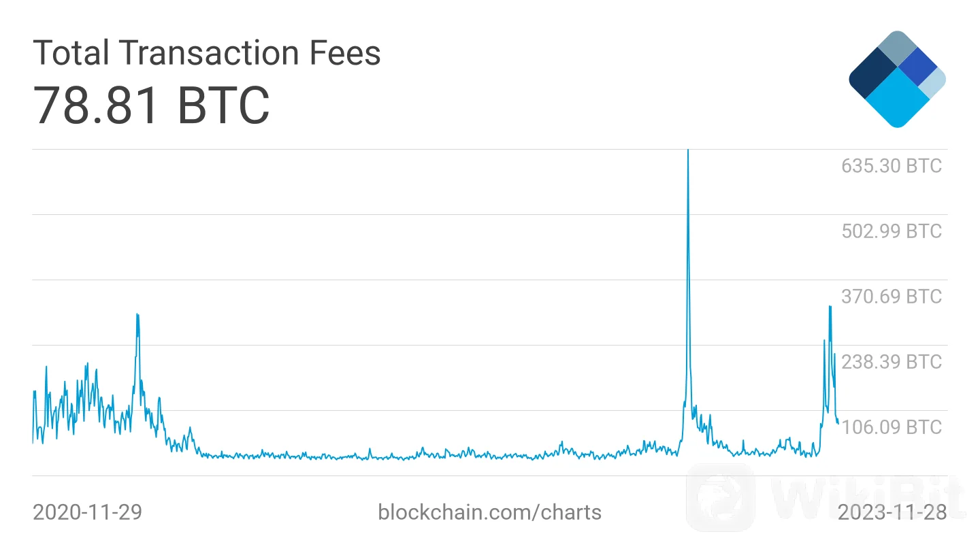
Task: Click the faint WikiBit watermark emblem
Action: (x=720, y=497)
